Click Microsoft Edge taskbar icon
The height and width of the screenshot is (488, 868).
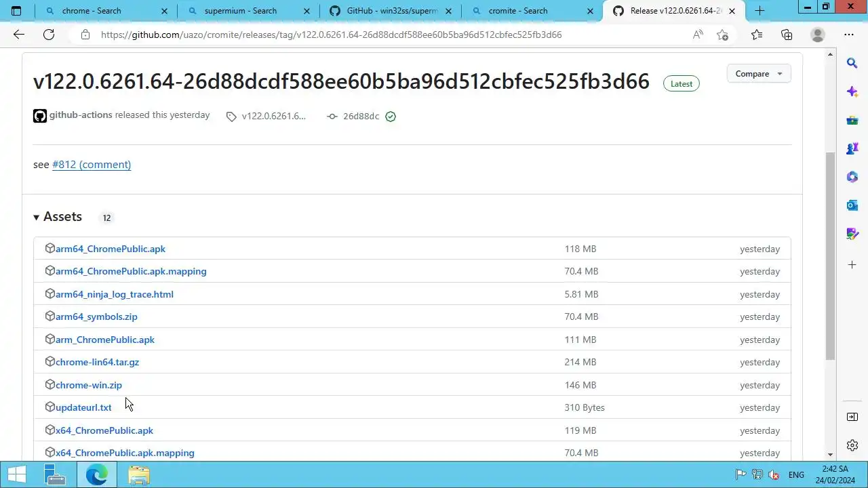pos(97,475)
